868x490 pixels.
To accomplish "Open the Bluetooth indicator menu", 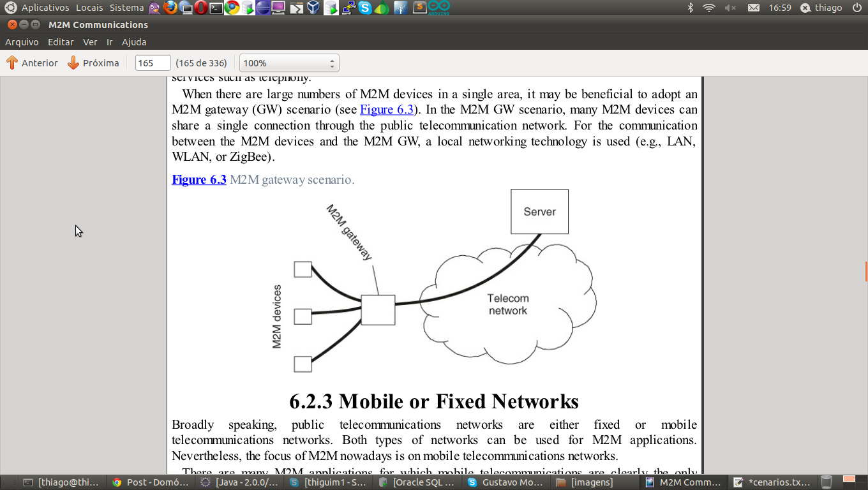I will pyautogui.click(x=690, y=8).
